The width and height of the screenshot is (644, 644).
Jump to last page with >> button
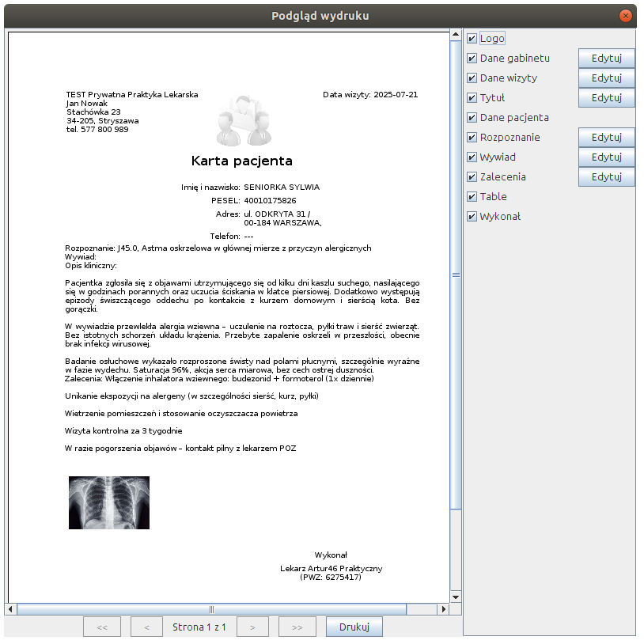[297, 627]
